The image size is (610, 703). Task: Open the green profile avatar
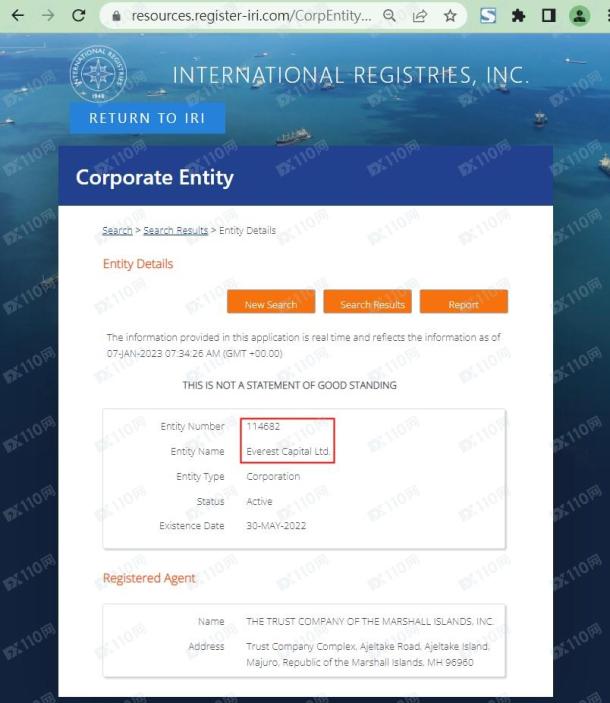pyautogui.click(x=579, y=16)
